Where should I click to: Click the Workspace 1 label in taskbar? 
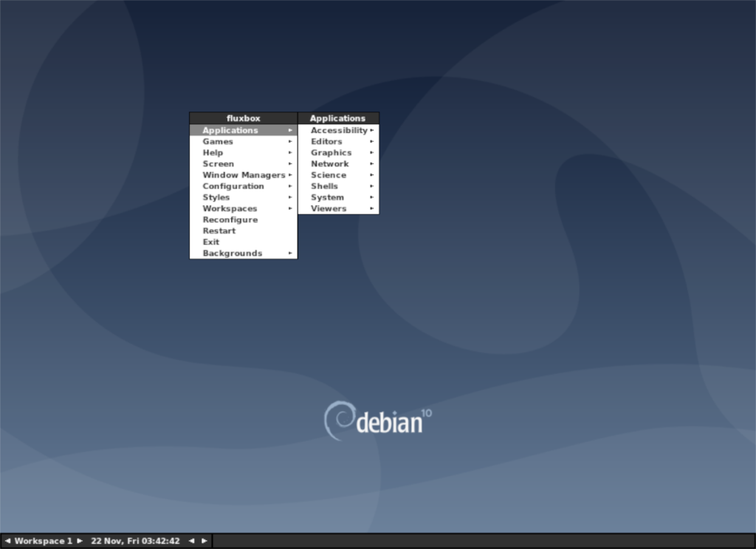[42, 540]
